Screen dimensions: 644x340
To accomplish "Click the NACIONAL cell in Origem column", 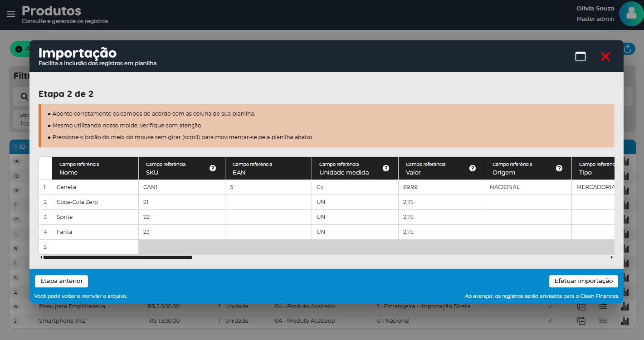I will tap(528, 187).
